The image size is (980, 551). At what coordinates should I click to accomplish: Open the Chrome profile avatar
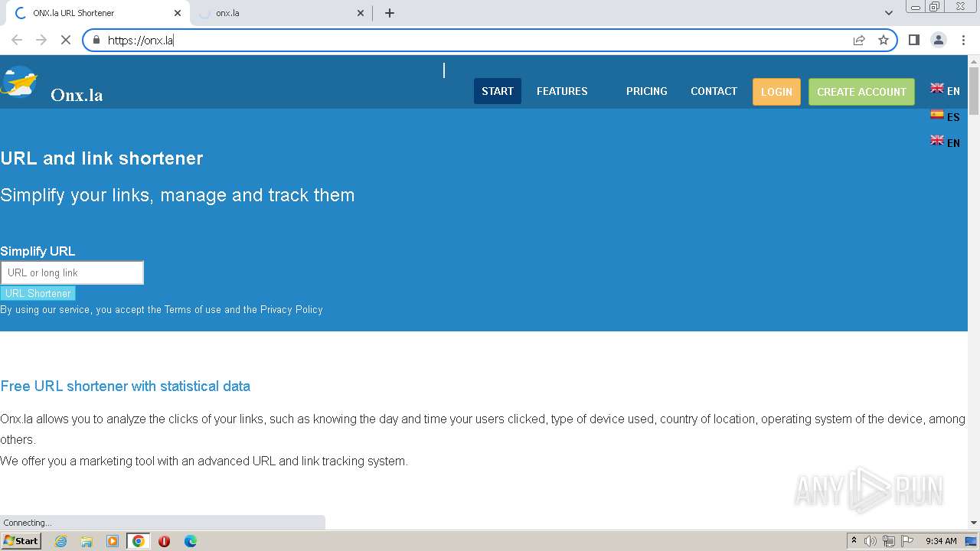pos(939,40)
